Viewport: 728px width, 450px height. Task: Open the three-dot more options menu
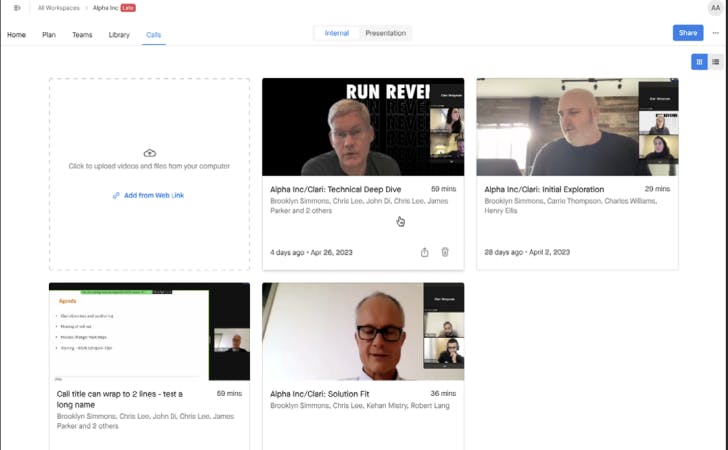tap(715, 33)
